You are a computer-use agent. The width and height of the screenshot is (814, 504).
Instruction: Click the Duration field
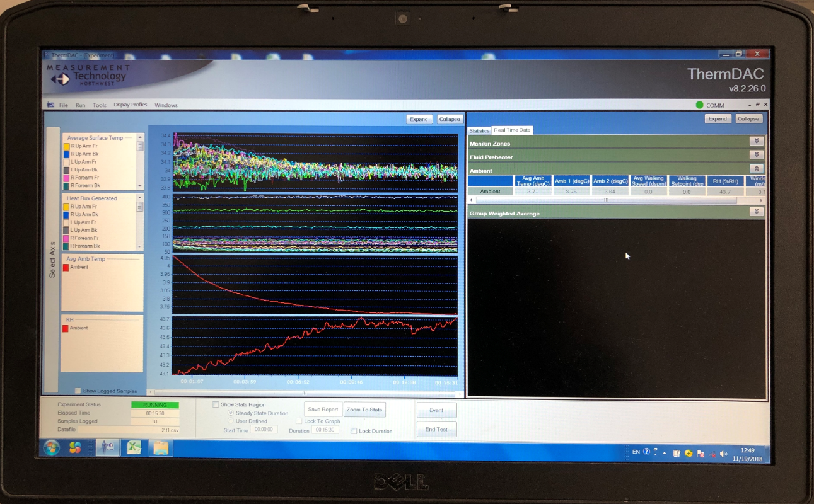point(326,430)
